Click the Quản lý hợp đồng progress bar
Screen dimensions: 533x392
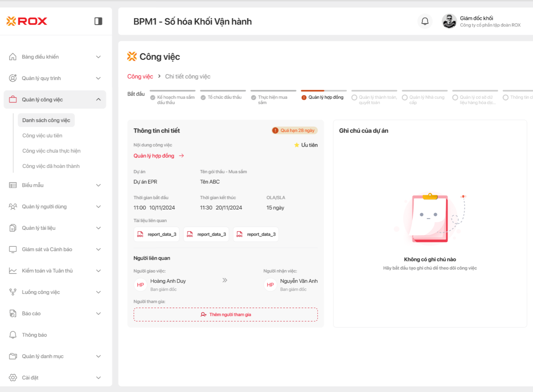[324, 91]
